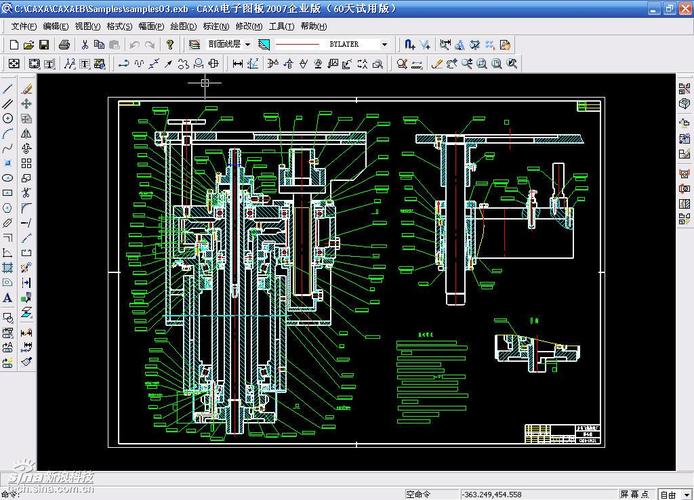This screenshot has height=500, width=694.
Task: Select the Array tool with four squares
Action: pos(26,163)
